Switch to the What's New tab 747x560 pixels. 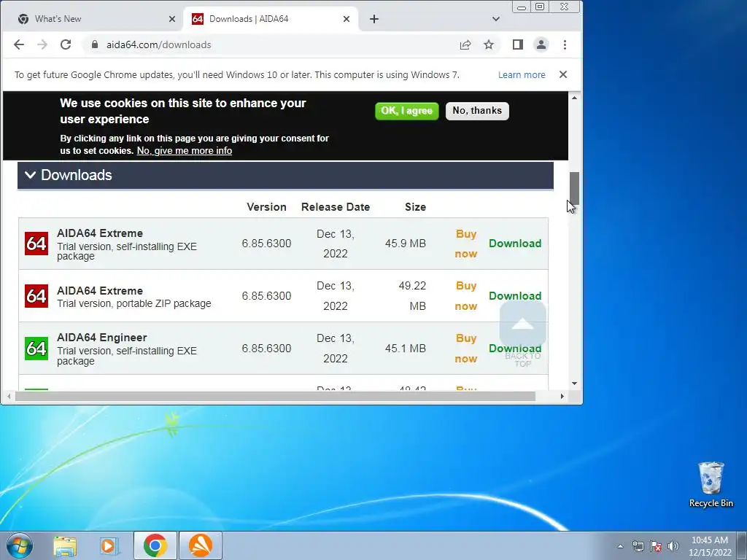(x=92, y=19)
